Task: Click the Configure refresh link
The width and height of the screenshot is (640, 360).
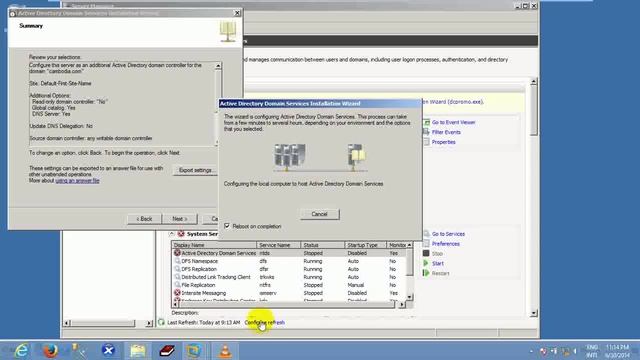Action: [264, 322]
